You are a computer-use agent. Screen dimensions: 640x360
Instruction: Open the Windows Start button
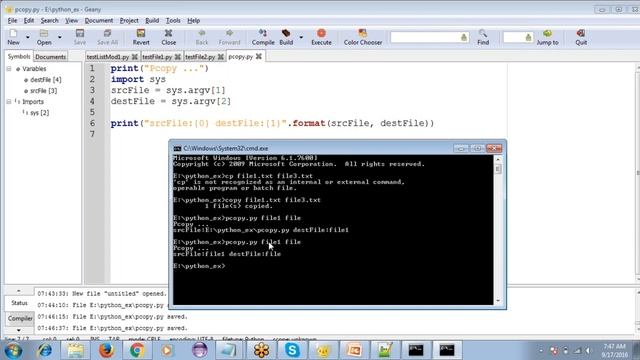(13, 350)
